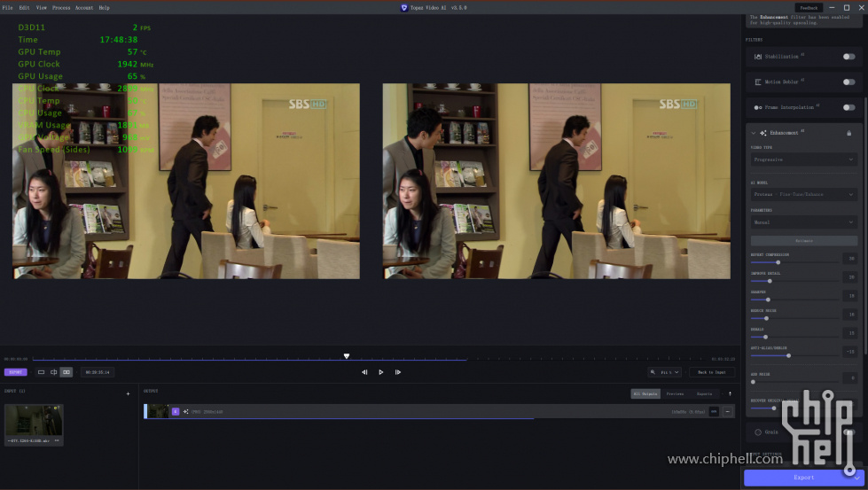Screen dimensions: 868x490
Task: Adjust the Reduce Noise slider handle
Action: [766, 319]
